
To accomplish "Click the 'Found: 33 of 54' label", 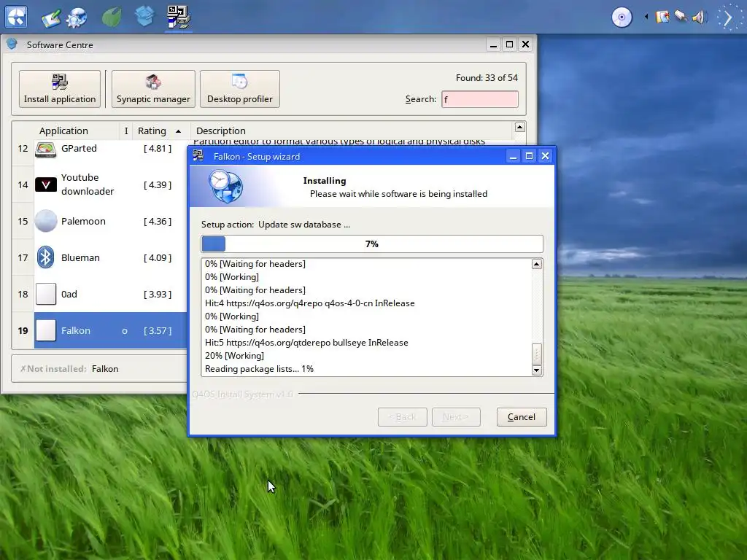I will 487,77.
